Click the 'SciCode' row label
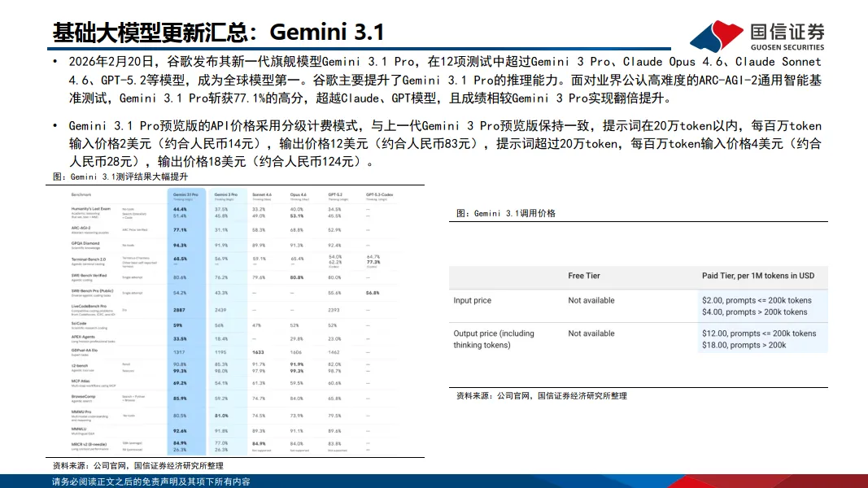This screenshot has width=868, height=488. click(79, 323)
